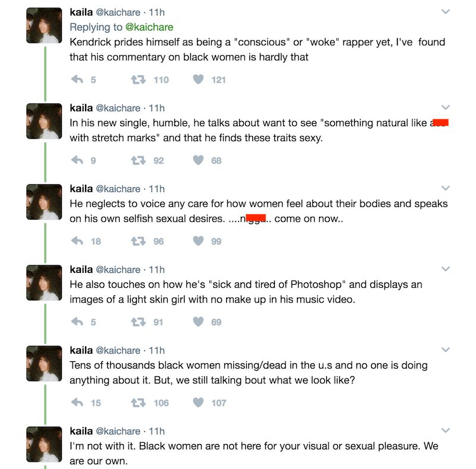Click kaila username on first tweet
The width and height of the screenshot is (476, 469).
tap(81, 11)
